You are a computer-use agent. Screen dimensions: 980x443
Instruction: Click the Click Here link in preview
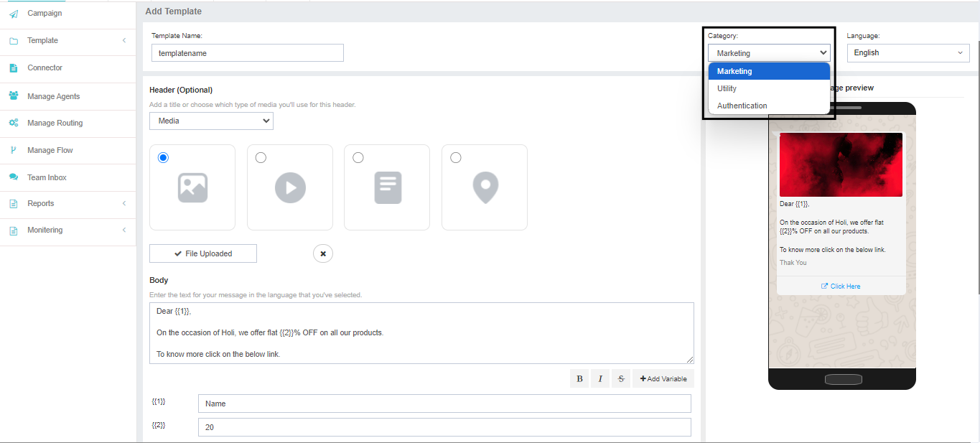841,286
